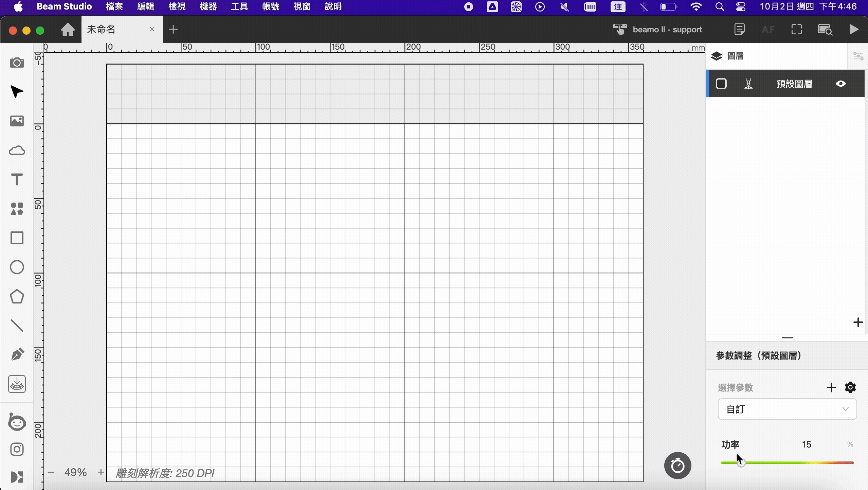Open the Elements shapes library
868x490 pixels.
tap(17, 209)
